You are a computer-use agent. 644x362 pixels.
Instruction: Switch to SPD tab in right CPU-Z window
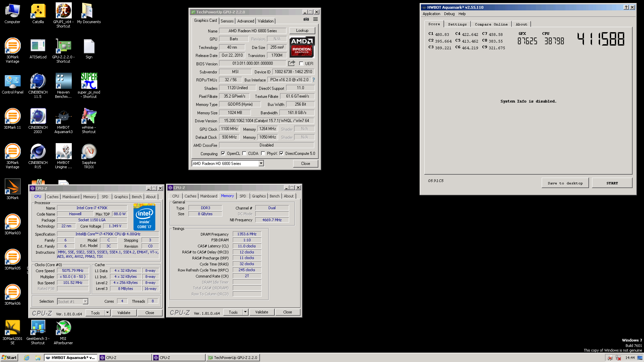coord(243,196)
